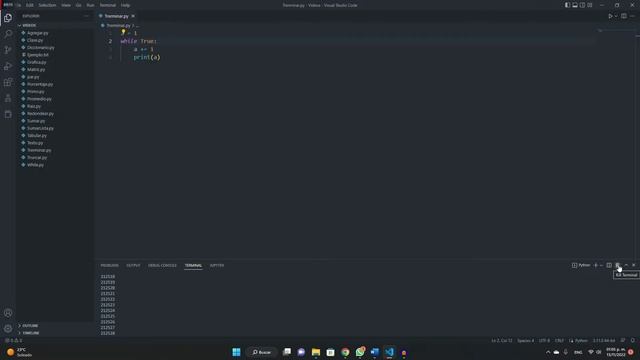Open the Edit menu
Screen dimensions: 640x360
(30, 5)
